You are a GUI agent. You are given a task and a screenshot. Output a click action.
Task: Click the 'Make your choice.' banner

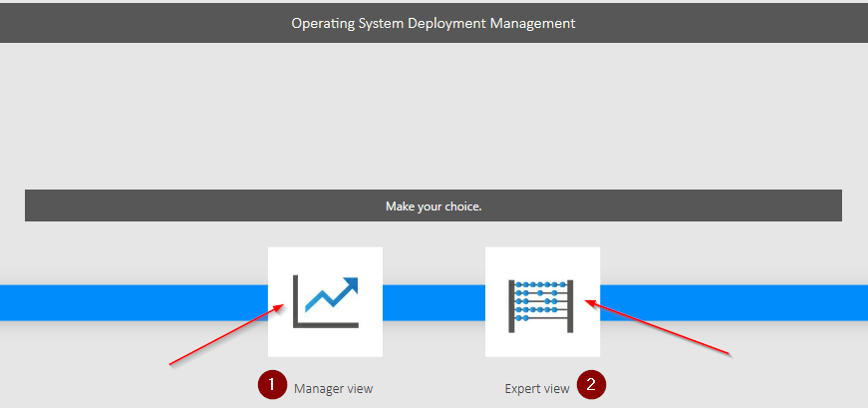(433, 206)
